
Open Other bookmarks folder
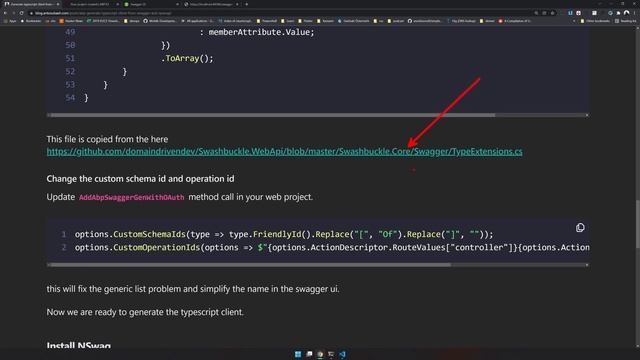coord(595,21)
